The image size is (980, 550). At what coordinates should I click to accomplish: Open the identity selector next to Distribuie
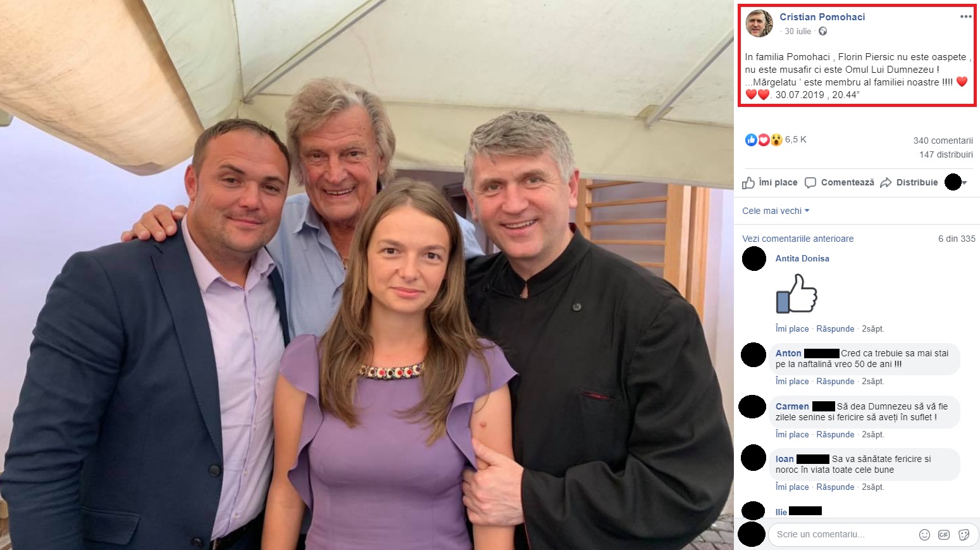point(955,183)
